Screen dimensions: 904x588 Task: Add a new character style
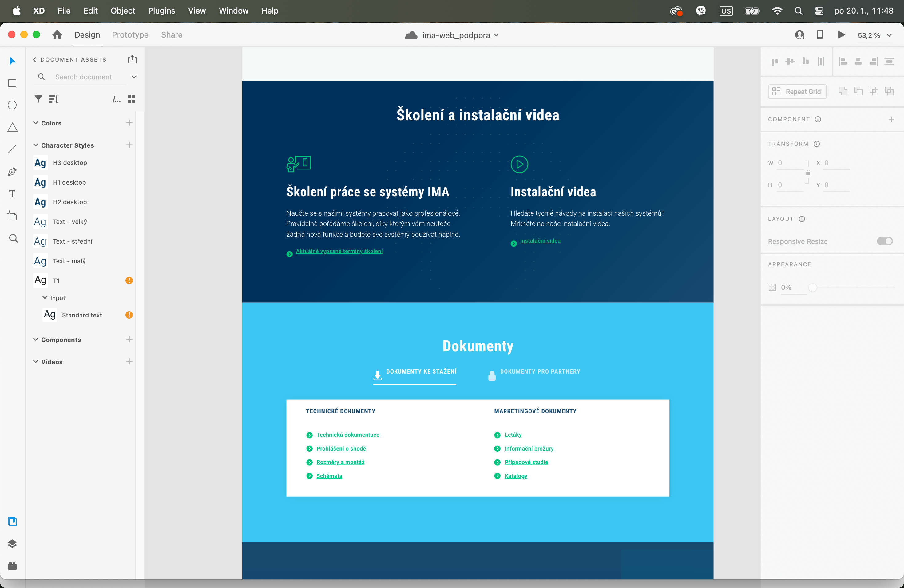click(x=129, y=145)
